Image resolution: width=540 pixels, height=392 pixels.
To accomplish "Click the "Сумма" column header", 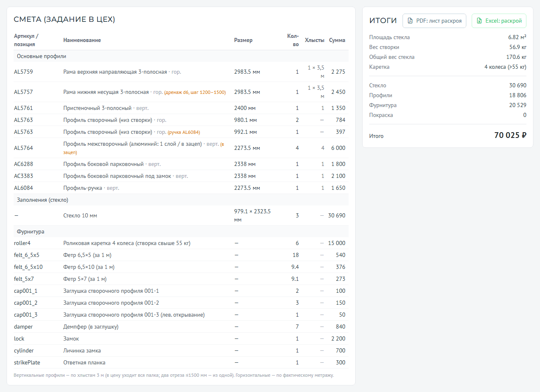I will pos(337,40).
